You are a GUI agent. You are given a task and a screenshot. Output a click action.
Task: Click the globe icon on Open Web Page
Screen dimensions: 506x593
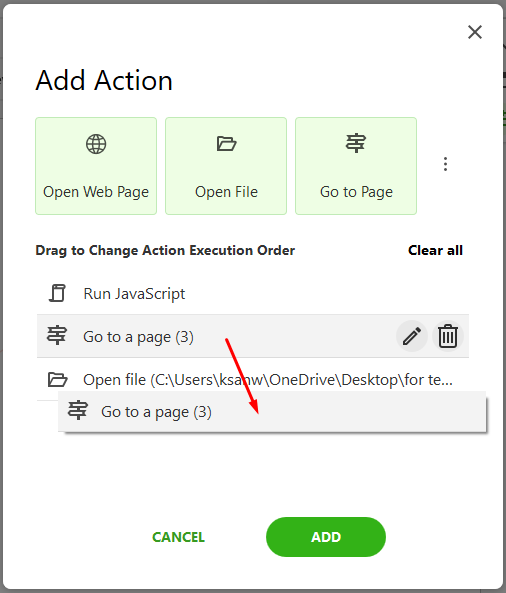point(96,144)
